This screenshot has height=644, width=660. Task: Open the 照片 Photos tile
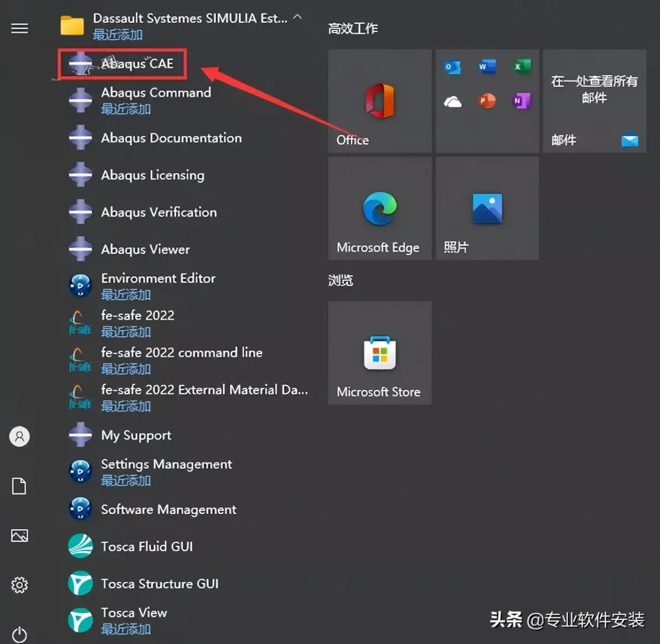coord(487,208)
